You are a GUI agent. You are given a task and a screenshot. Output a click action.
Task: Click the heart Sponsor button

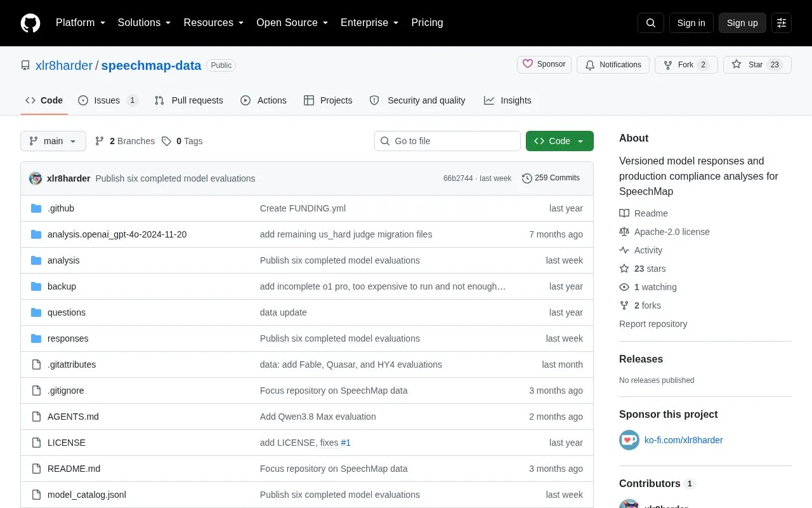[x=544, y=65]
